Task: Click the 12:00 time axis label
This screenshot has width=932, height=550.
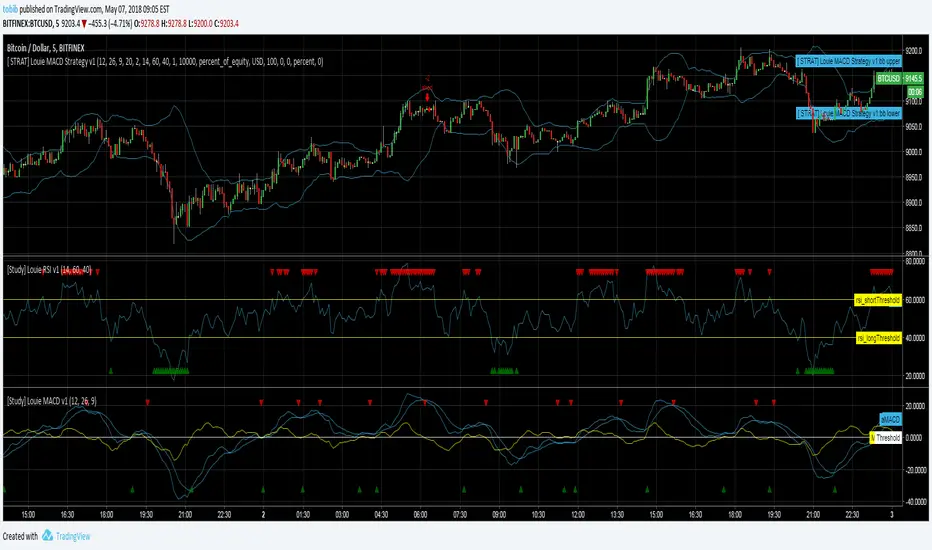Action: click(x=578, y=515)
